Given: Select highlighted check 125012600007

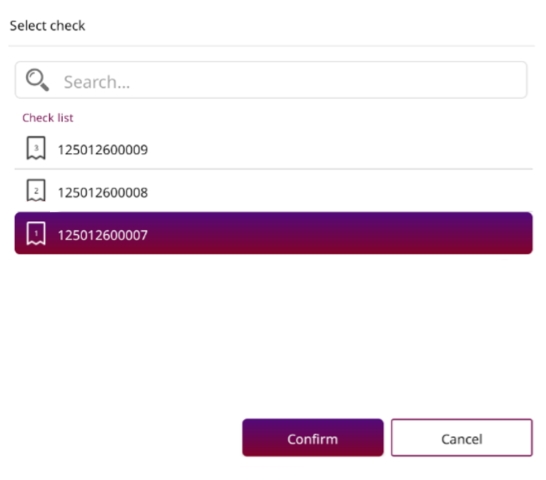Looking at the screenshot, I should (x=273, y=233).
